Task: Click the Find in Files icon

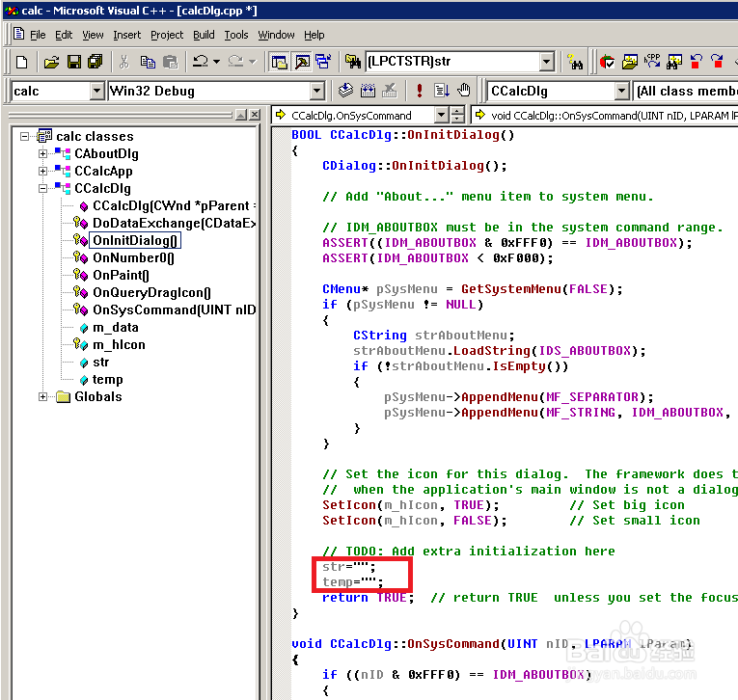Action: [352, 62]
